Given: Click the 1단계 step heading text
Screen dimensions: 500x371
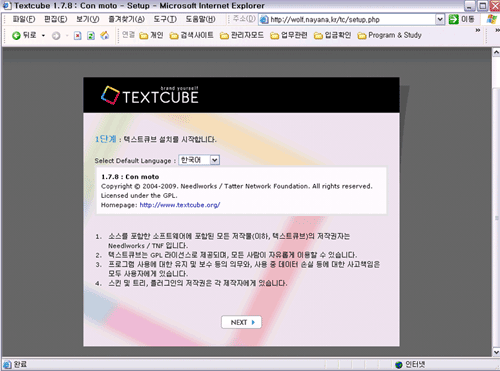Looking at the screenshot, I should point(105,139).
